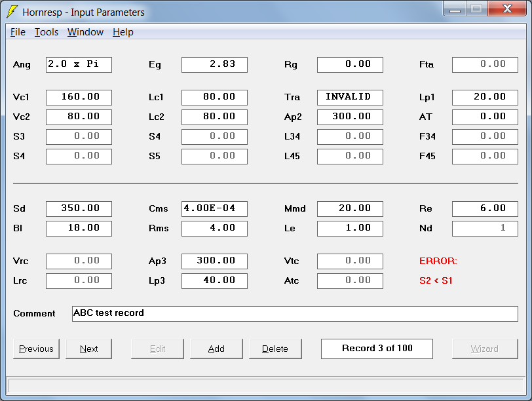Select the Le input field

tap(350, 229)
